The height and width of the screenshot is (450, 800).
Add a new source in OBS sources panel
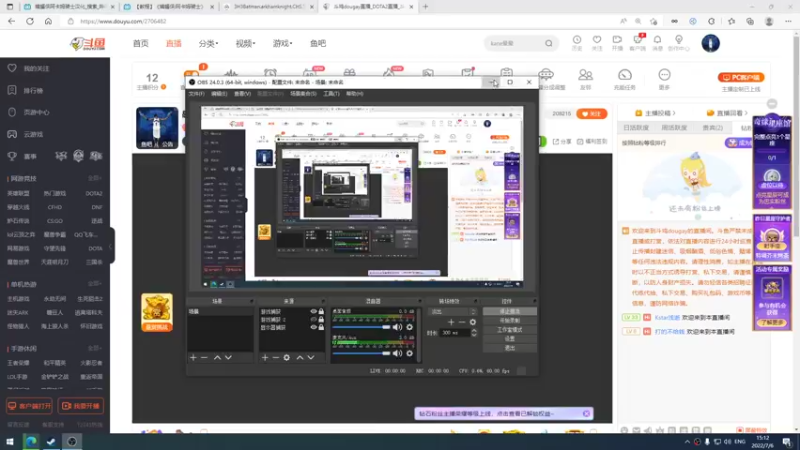pyautogui.click(x=265, y=358)
